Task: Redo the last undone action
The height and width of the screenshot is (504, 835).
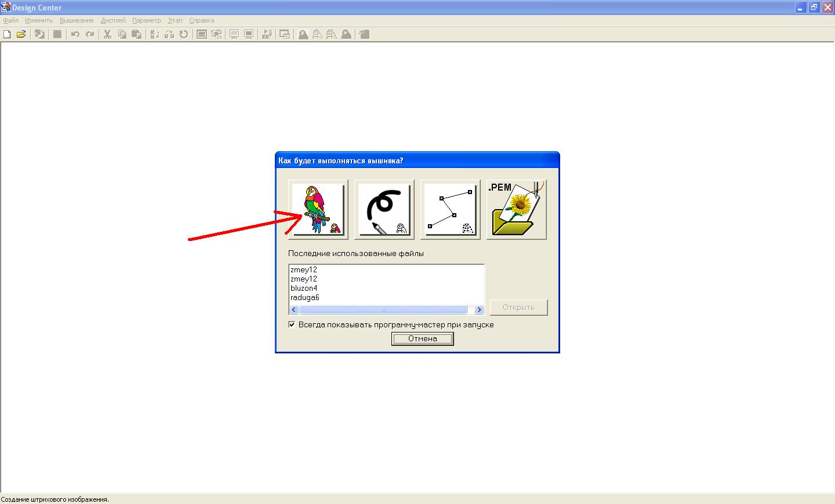Action: (x=90, y=34)
